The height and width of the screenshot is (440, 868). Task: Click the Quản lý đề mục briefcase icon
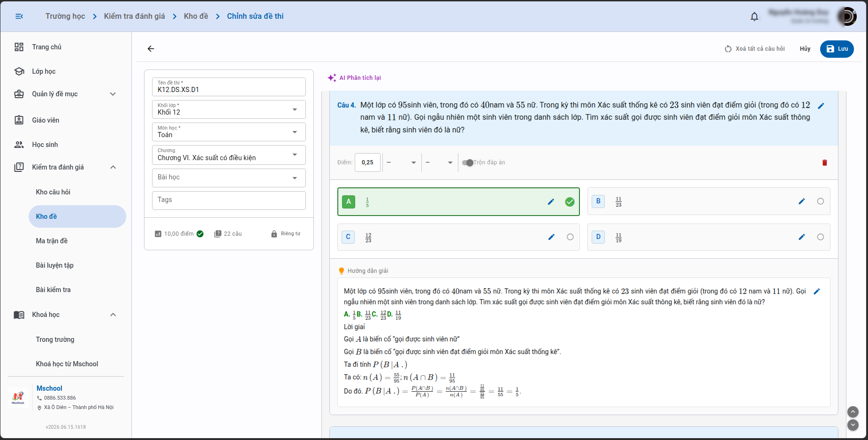[19, 94]
